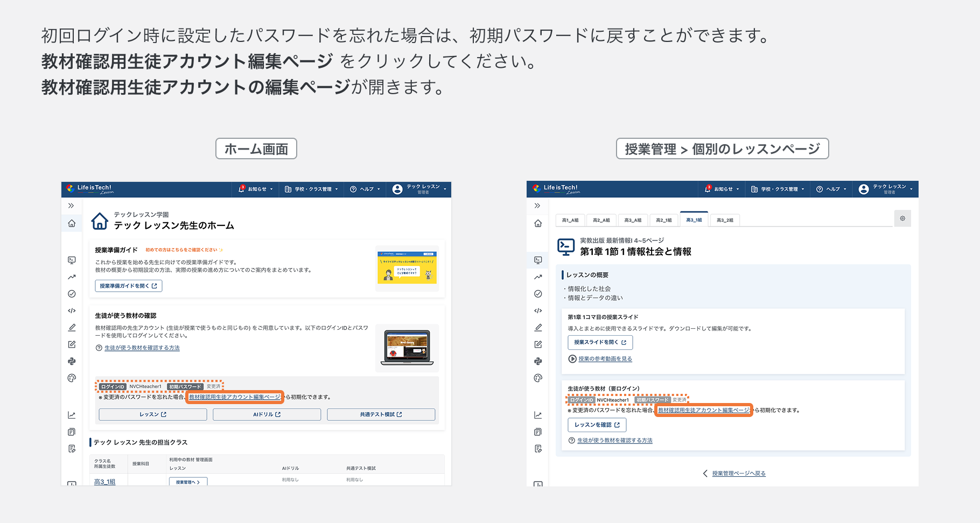This screenshot has height=523, width=980.
Task: Open the home icon in the lesson page sidebar
Action: pos(538,223)
